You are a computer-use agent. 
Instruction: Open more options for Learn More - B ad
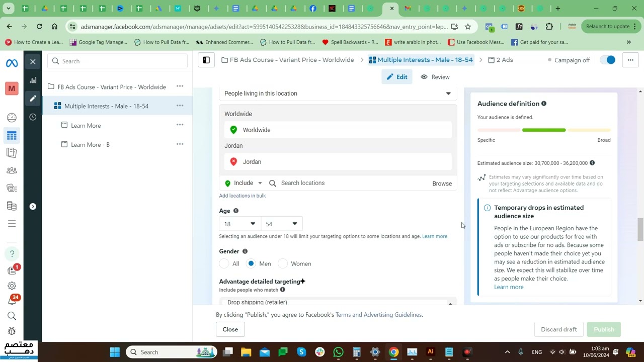(x=180, y=144)
